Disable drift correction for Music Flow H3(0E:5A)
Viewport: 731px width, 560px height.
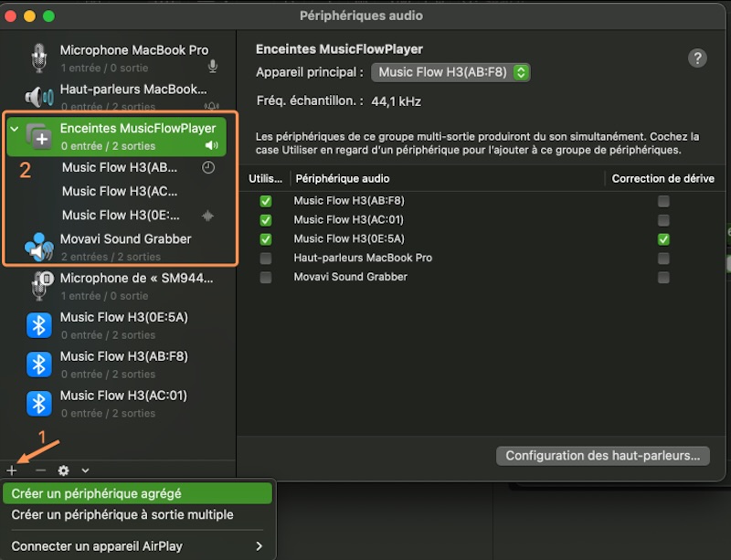(663, 239)
